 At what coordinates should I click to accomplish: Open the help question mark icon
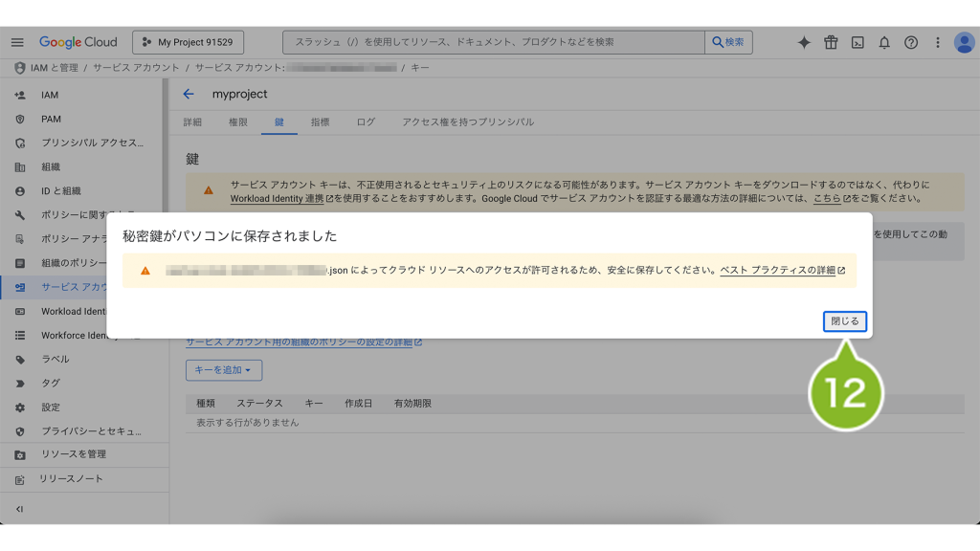tap(911, 42)
